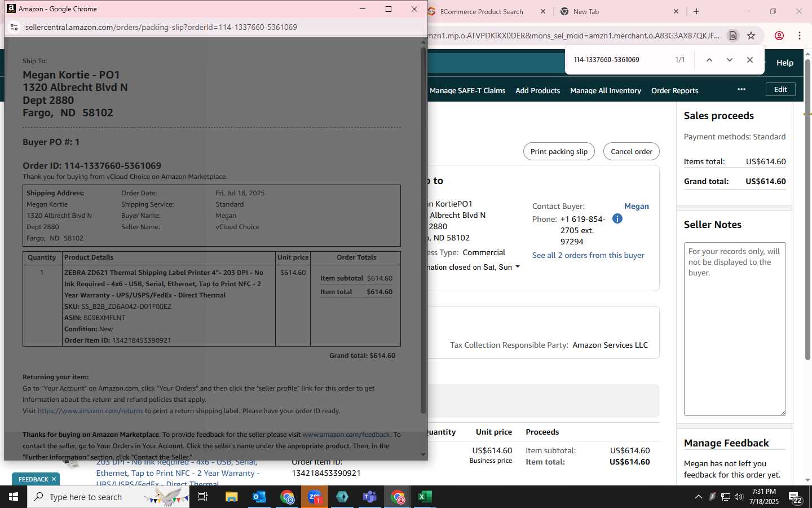Click the Help link in the header
812x508 pixels.
785,63
